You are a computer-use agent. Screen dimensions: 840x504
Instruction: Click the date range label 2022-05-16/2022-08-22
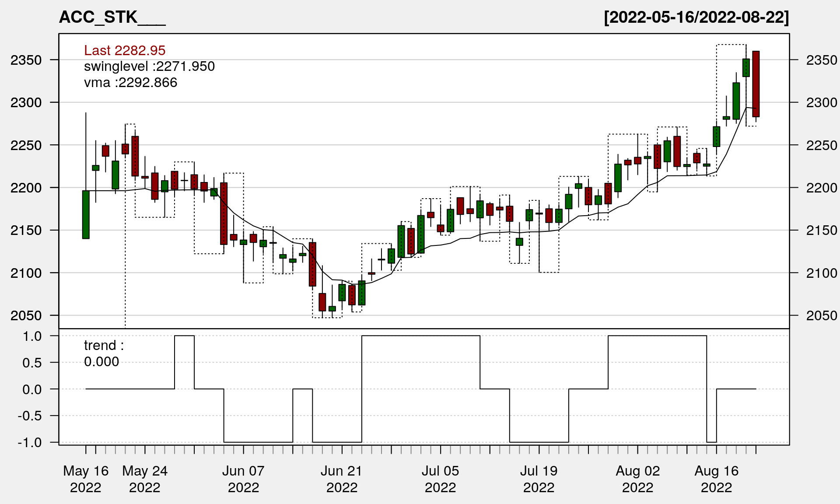click(696, 17)
